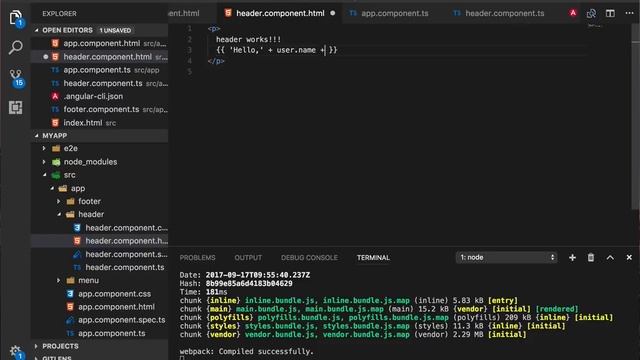Select header.component.html file in tree
The image size is (640, 360).
pos(100,241)
